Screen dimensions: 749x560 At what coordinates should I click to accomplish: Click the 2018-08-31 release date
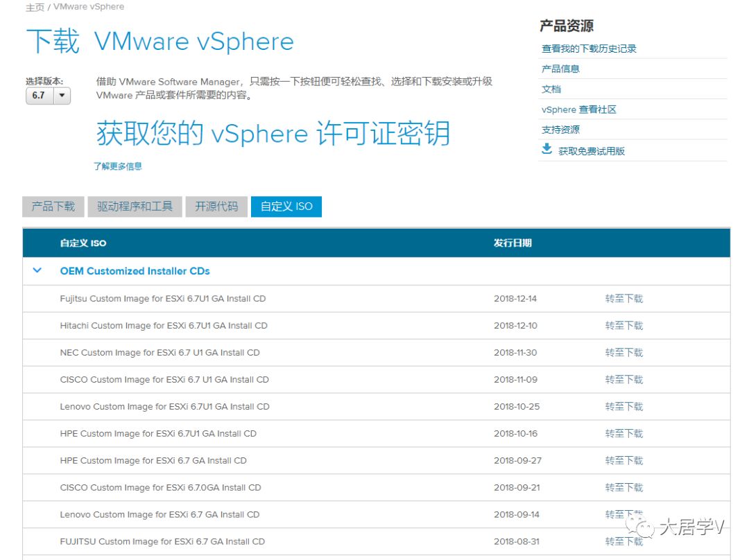516,541
